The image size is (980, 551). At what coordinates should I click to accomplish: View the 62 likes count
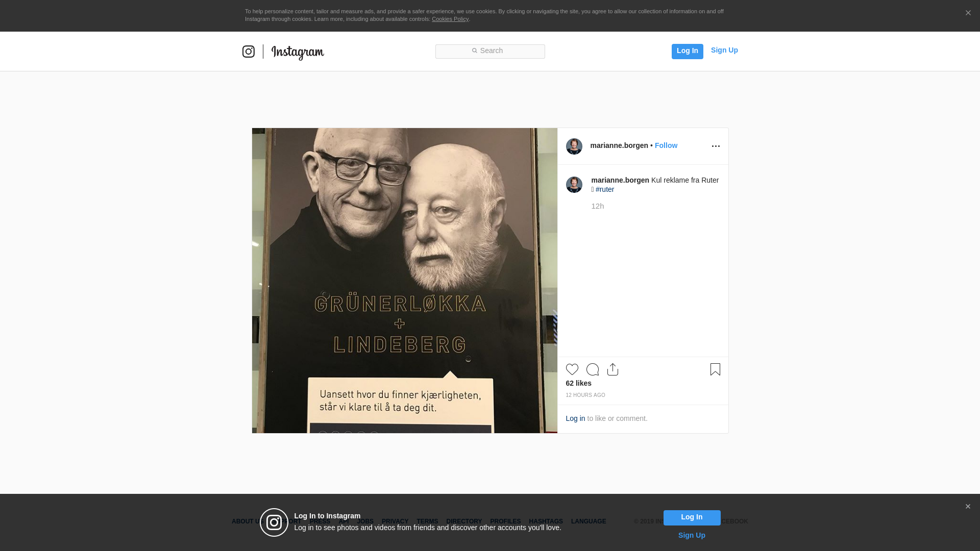pyautogui.click(x=579, y=383)
